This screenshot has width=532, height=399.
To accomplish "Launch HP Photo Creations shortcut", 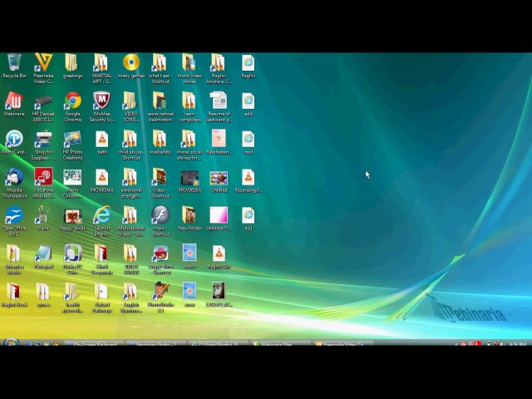I will coord(72,145).
